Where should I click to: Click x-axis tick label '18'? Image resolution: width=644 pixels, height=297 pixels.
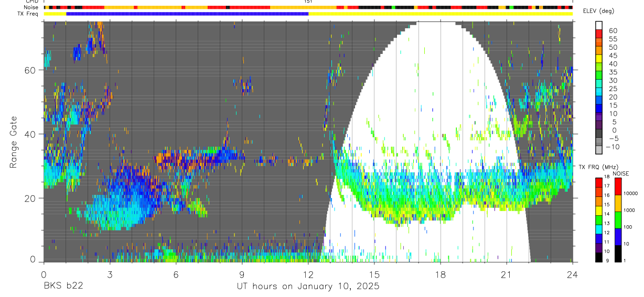[x=441, y=274]
